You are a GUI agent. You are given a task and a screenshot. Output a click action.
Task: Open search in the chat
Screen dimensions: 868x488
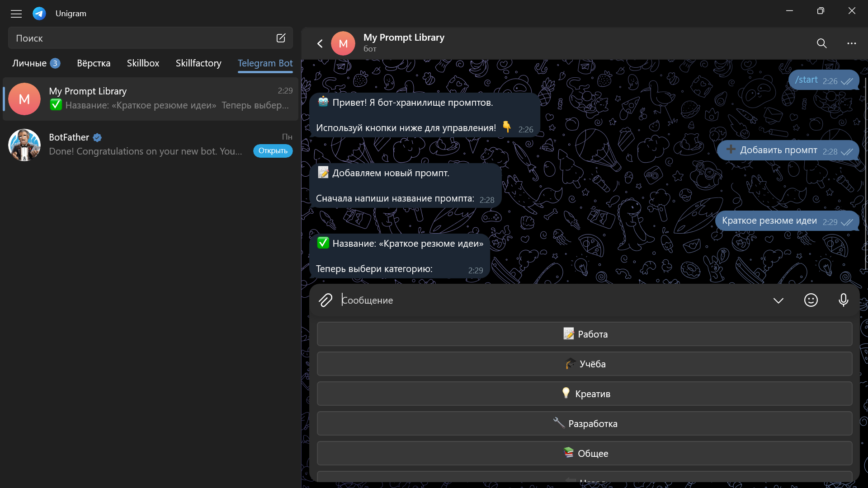(x=821, y=43)
